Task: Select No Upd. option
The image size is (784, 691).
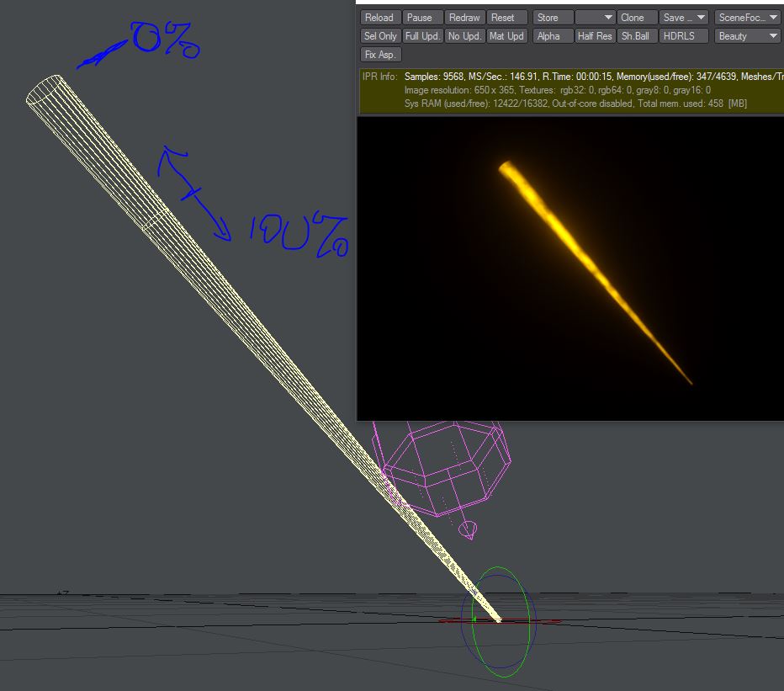Action: click(x=464, y=36)
